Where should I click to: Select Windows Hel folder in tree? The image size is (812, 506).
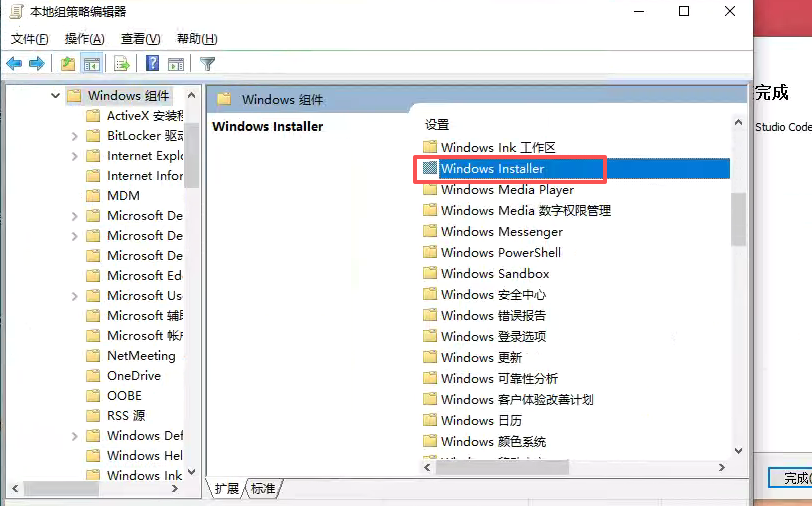(145, 455)
